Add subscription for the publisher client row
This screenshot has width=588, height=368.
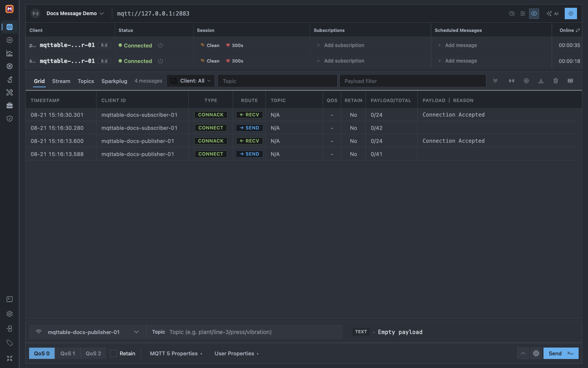341,45
